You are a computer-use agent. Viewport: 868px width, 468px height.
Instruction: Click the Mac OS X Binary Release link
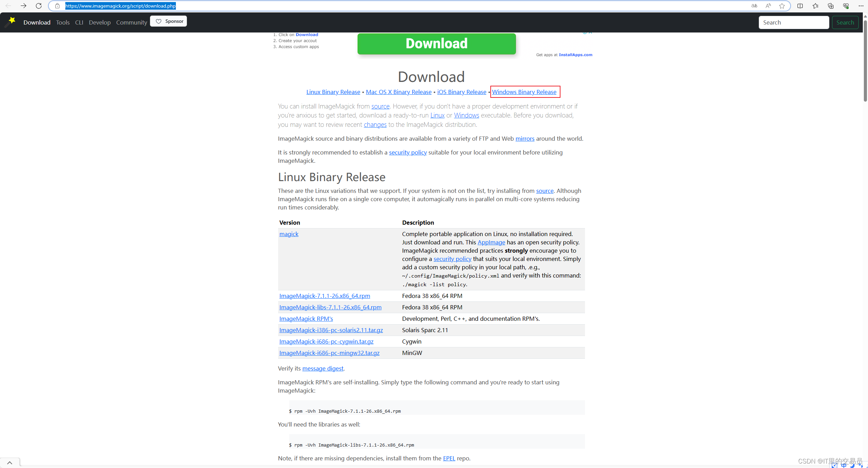pyautogui.click(x=398, y=92)
